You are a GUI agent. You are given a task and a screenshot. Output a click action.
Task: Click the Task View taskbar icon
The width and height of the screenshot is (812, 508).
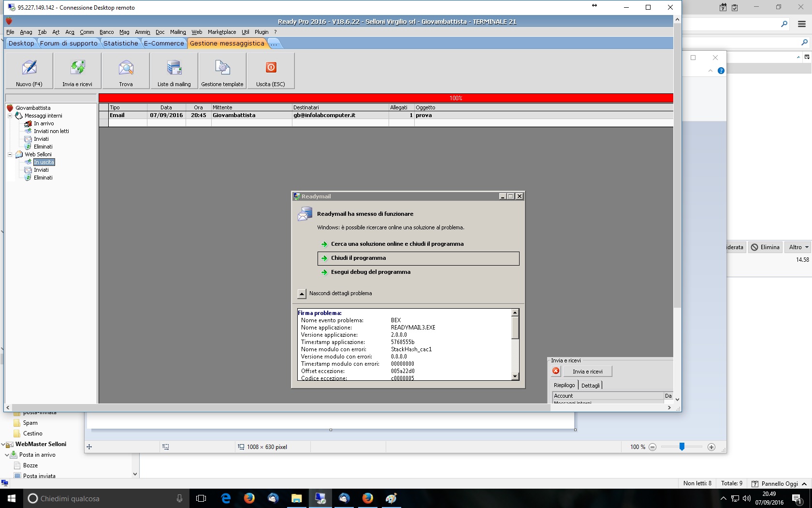point(201,498)
